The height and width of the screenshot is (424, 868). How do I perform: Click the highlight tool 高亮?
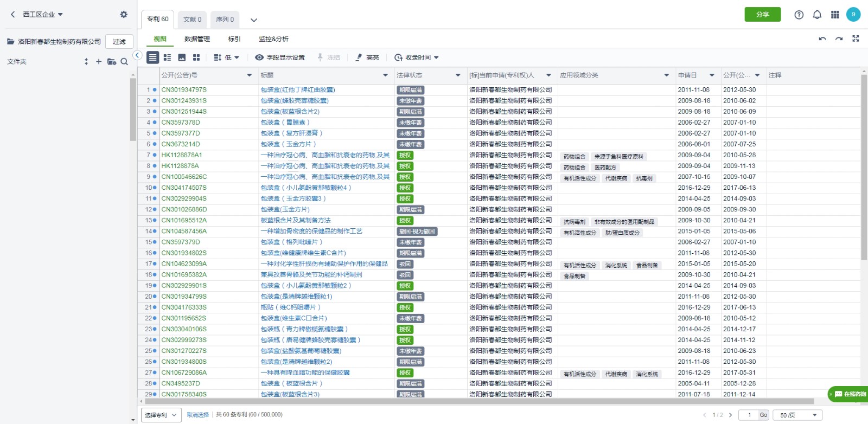coord(367,57)
